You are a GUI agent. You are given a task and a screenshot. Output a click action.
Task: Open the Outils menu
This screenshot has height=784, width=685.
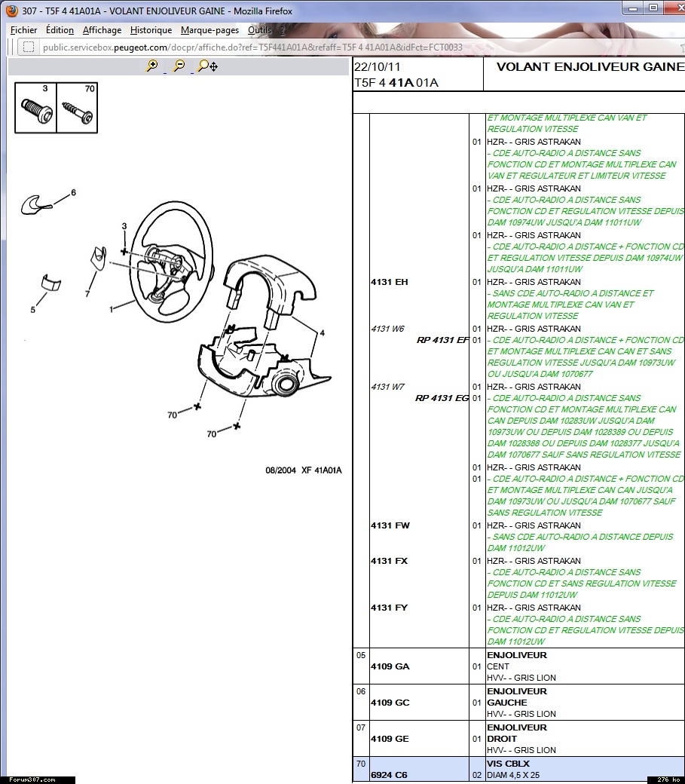(x=259, y=30)
